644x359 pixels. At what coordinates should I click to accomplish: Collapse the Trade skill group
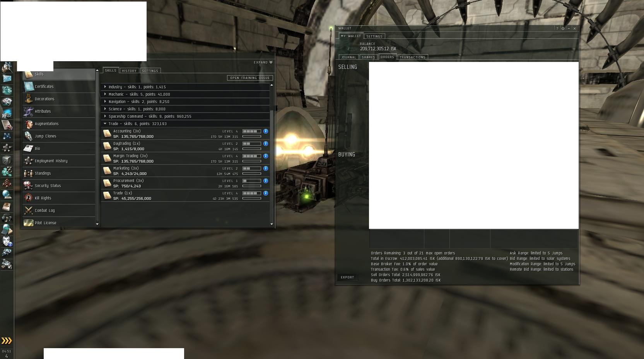(x=105, y=124)
